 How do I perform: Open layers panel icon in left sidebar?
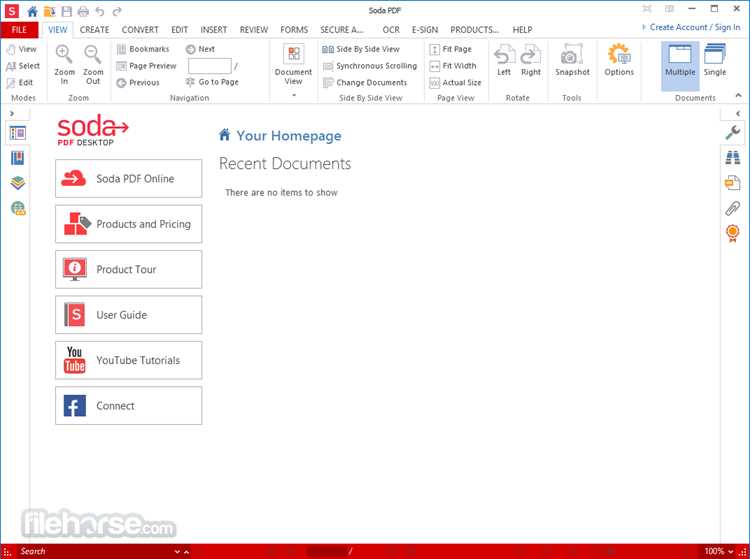click(x=18, y=183)
